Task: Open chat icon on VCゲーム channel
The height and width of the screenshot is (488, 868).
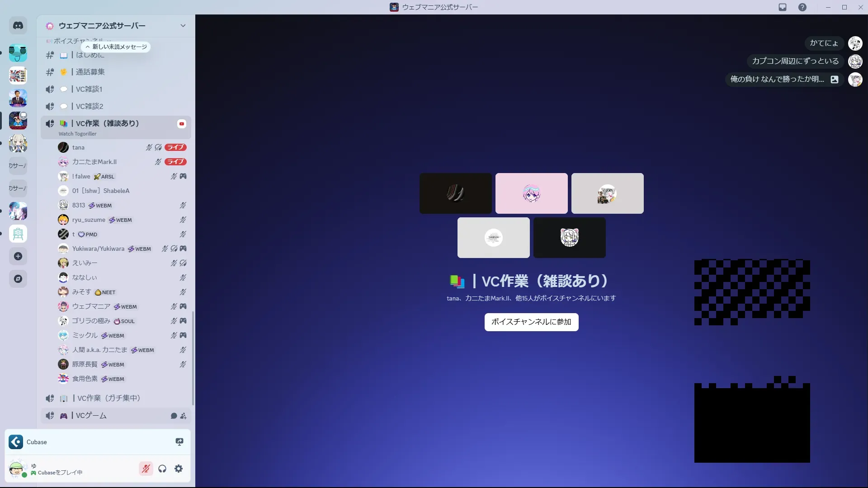Action: pyautogui.click(x=174, y=416)
